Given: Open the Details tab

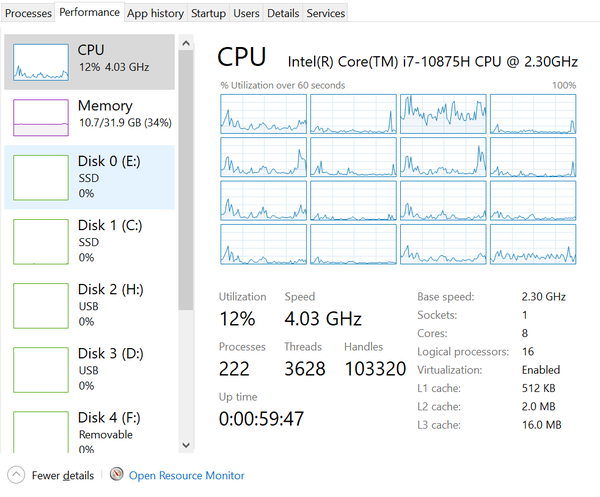Looking at the screenshot, I should [283, 13].
